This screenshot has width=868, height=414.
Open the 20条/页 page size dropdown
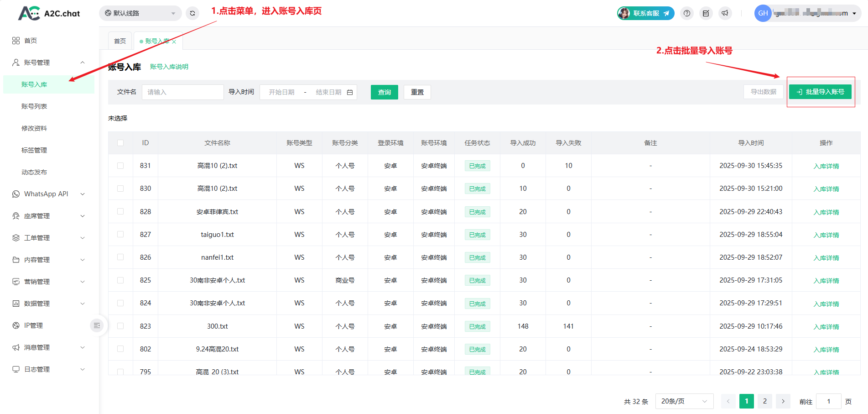684,401
